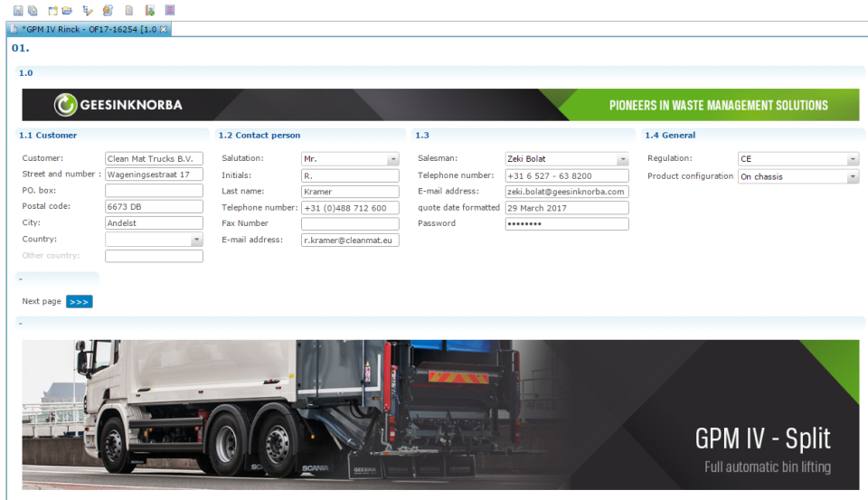Screen dimensions: 868x500
Task: Open the Product configuration dropdown
Action: point(853,176)
